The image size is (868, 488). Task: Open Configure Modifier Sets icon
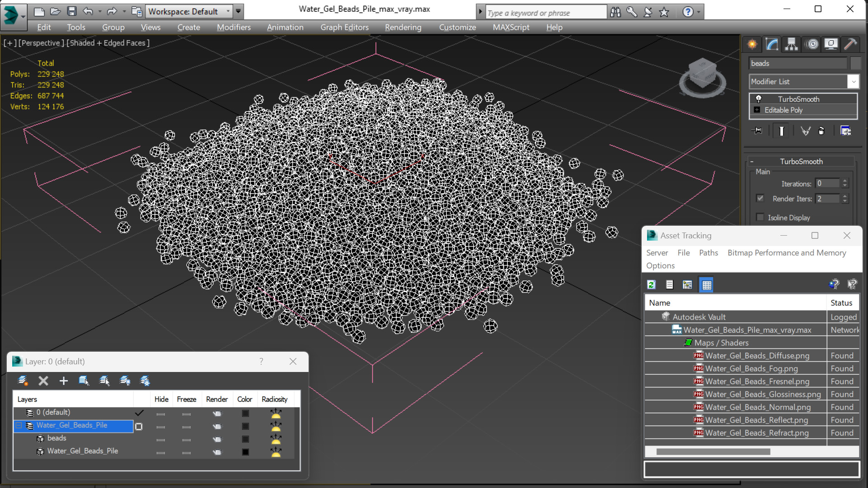[845, 131]
